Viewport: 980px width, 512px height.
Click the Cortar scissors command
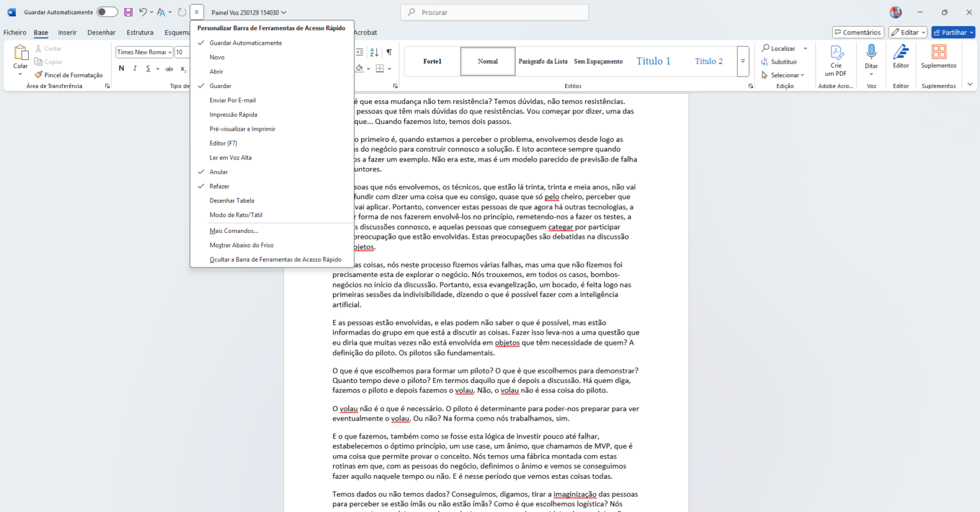point(48,49)
